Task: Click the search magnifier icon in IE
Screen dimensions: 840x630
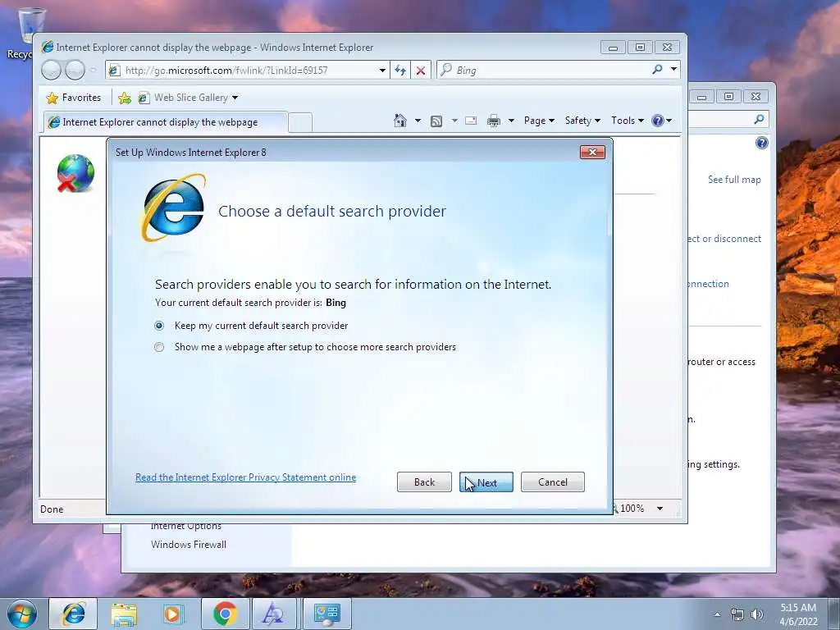Action: tap(657, 70)
